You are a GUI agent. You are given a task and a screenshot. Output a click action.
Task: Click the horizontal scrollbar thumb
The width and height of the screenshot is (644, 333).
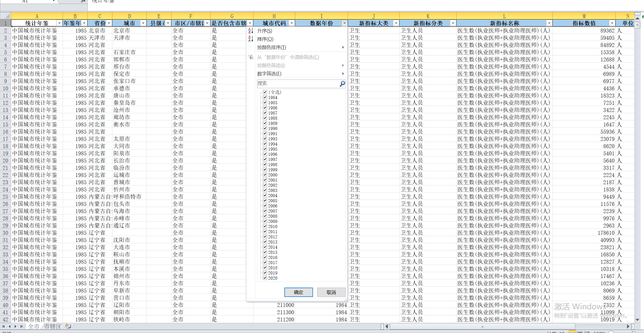point(482,326)
